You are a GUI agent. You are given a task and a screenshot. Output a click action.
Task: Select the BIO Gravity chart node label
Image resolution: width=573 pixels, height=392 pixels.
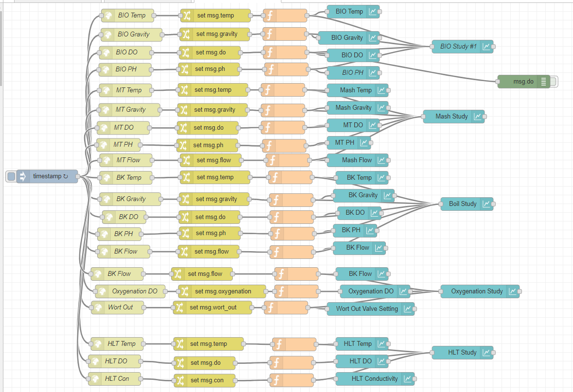pos(347,37)
